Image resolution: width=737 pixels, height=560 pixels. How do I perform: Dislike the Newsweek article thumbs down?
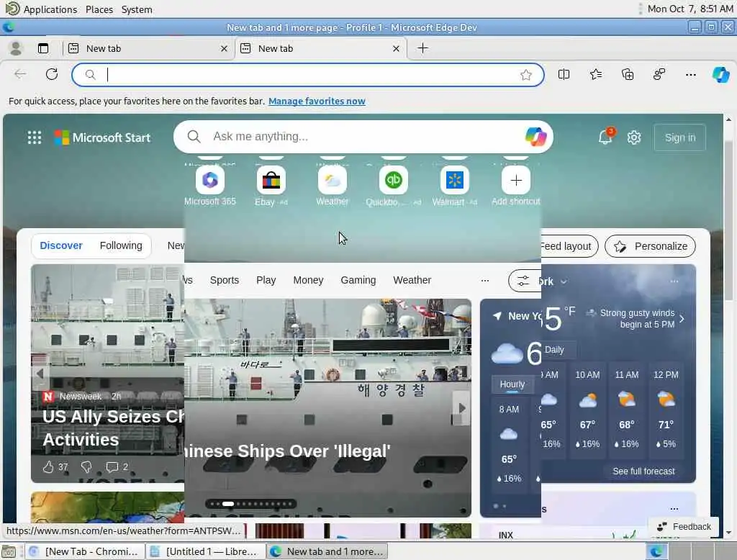pyautogui.click(x=86, y=466)
